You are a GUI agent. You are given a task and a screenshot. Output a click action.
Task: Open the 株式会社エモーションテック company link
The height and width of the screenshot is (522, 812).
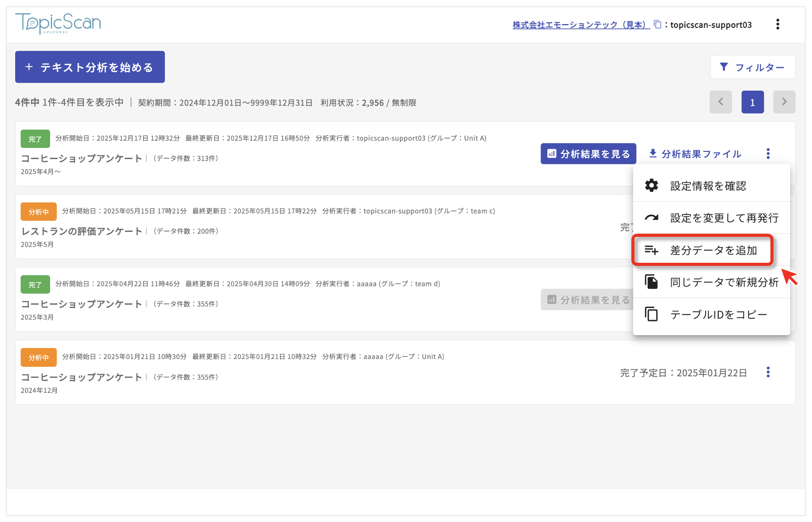pyautogui.click(x=581, y=25)
